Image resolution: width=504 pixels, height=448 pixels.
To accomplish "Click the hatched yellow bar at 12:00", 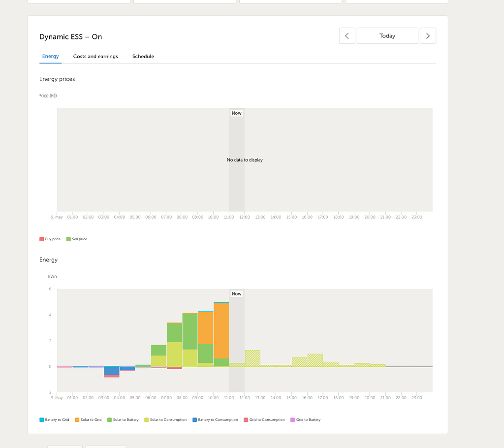I will pyautogui.click(x=252, y=357).
